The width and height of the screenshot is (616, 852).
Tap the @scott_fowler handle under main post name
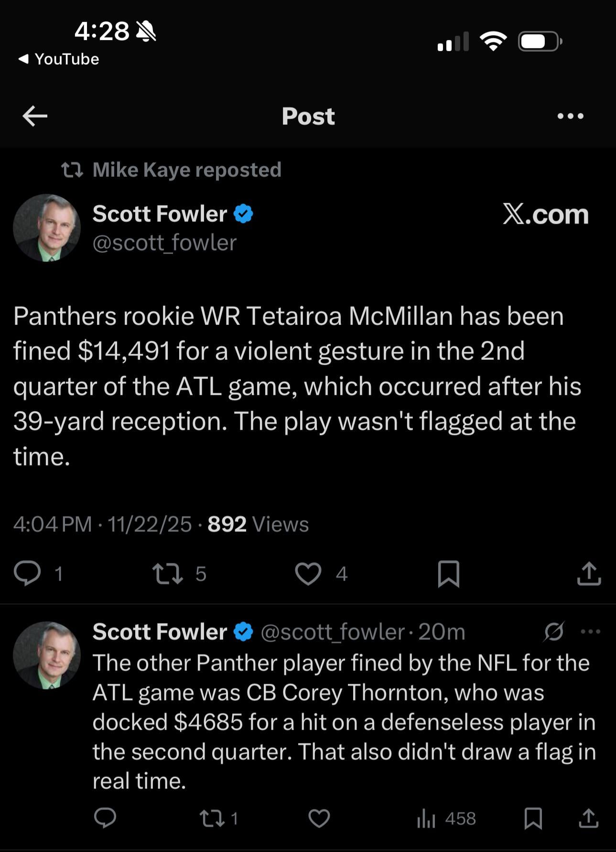pos(164,243)
